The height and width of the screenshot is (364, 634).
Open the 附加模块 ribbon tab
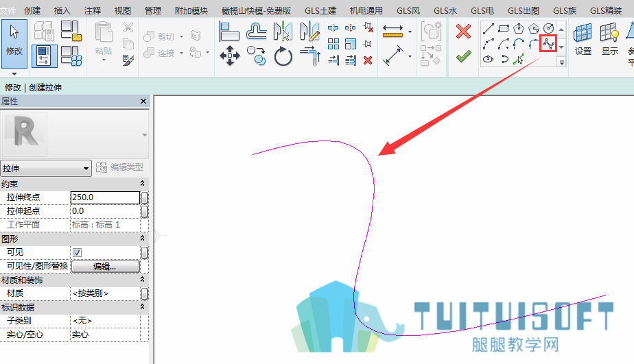(191, 10)
